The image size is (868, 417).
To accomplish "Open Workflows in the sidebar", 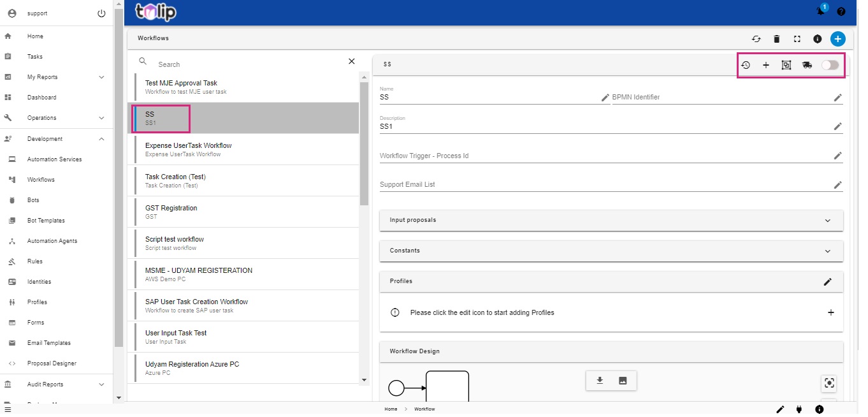I will tap(56, 180).
